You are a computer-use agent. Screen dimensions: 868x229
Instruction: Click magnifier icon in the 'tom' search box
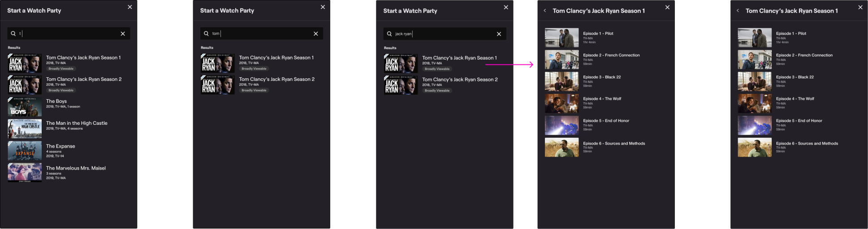[206, 34]
